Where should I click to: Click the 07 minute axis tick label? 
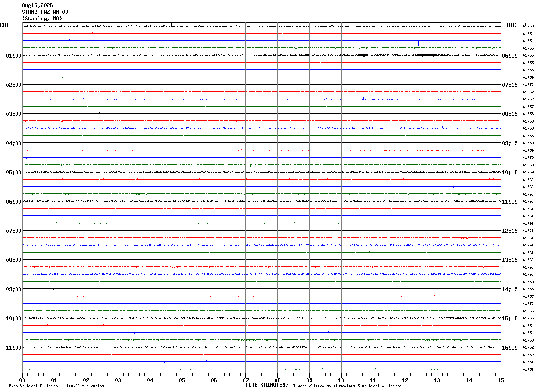245,380
